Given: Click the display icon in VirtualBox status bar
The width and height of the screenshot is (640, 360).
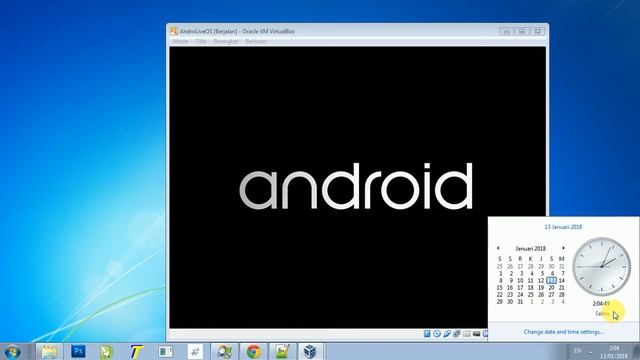Looking at the screenshot, I should pos(476,333).
